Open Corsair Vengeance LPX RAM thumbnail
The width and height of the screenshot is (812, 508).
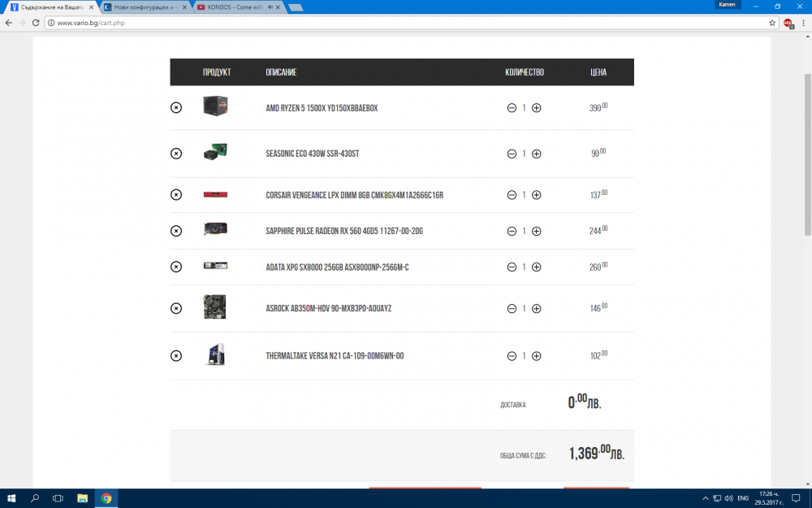point(215,195)
